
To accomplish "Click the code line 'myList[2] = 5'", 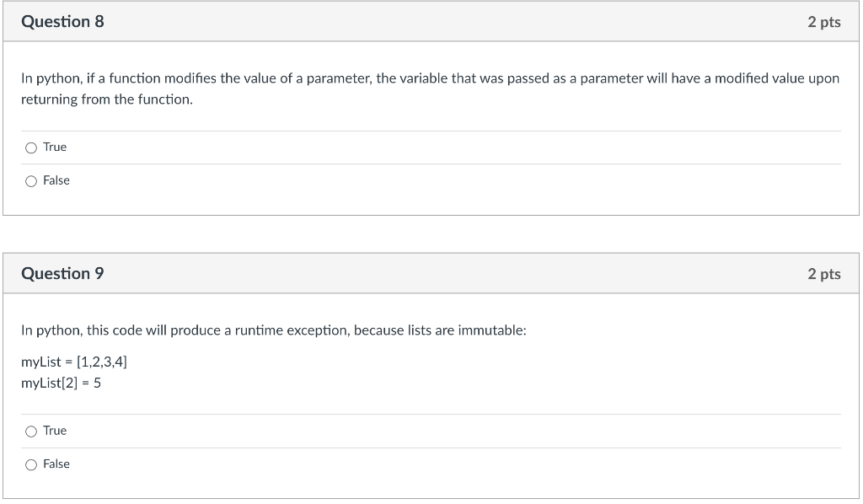I will 61,383.
